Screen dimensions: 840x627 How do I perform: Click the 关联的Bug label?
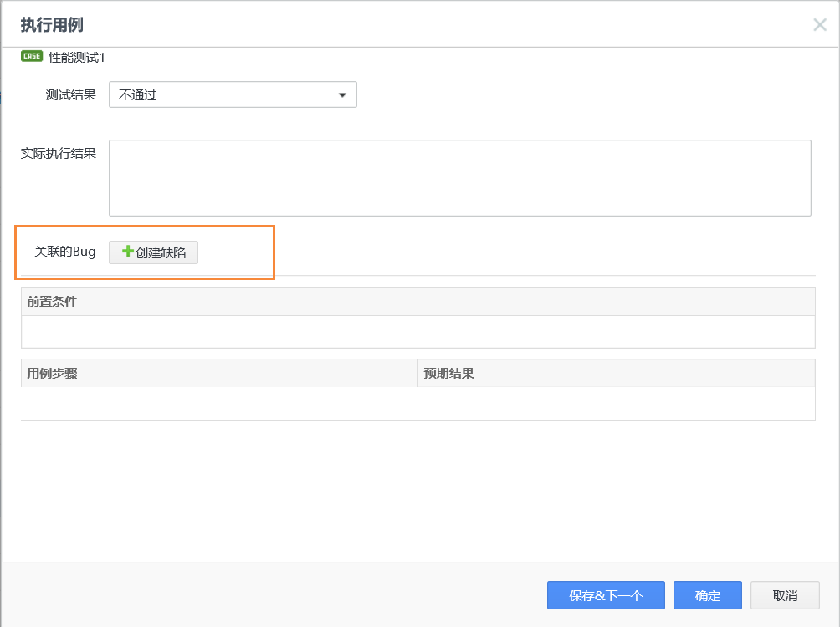tap(64, 252)
